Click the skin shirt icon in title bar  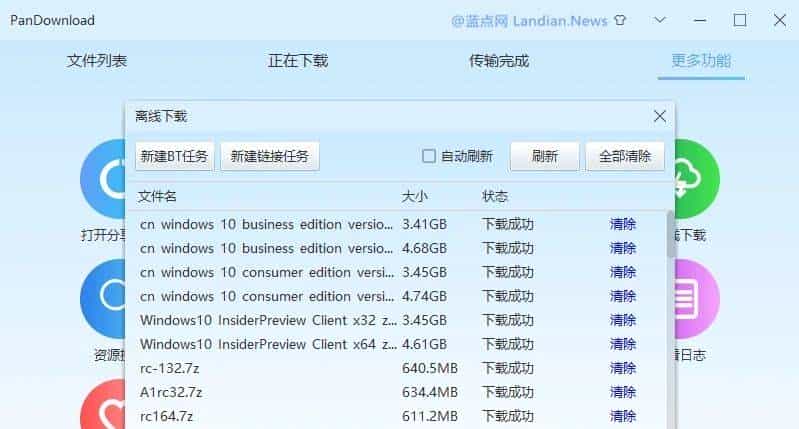(620, 21)
